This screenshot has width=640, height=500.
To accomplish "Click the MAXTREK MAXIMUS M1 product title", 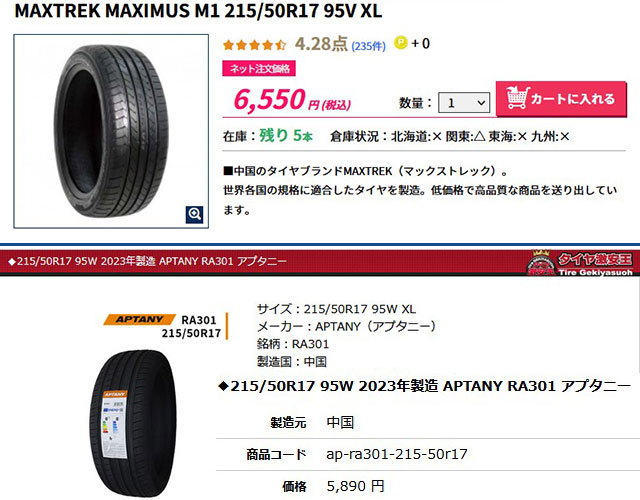I will pyautogui.click(x=198, y=11).
